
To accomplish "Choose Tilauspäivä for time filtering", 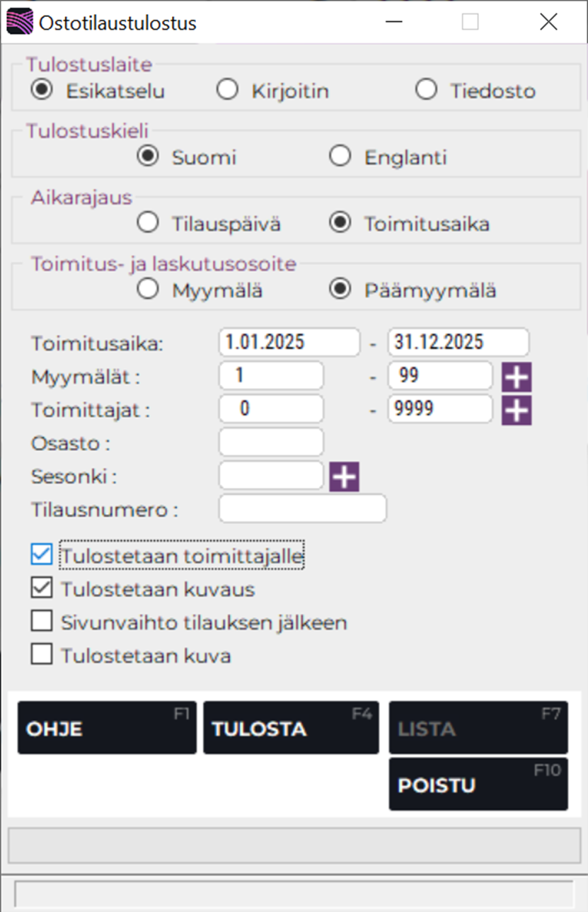I will click(147, 222).
